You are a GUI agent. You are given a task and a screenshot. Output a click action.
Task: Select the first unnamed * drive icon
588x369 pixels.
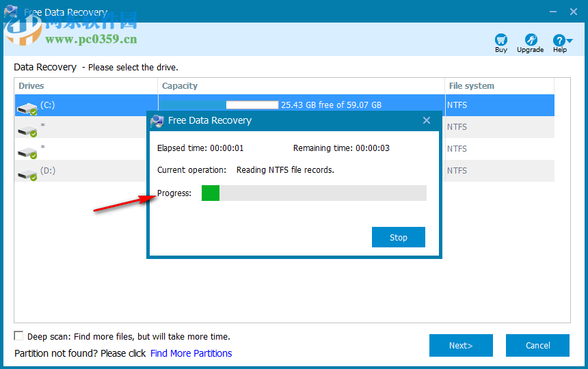click(27, 131)
